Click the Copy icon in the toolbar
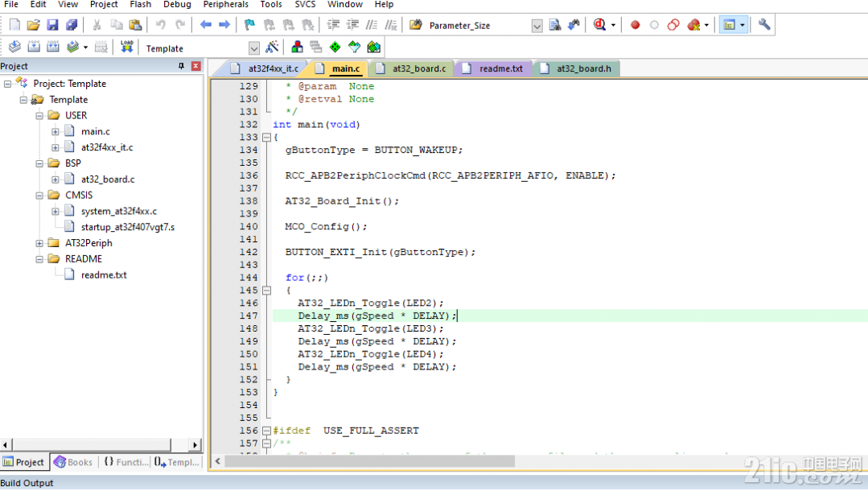This screenshot has height=491, width=868. point(117,25)
